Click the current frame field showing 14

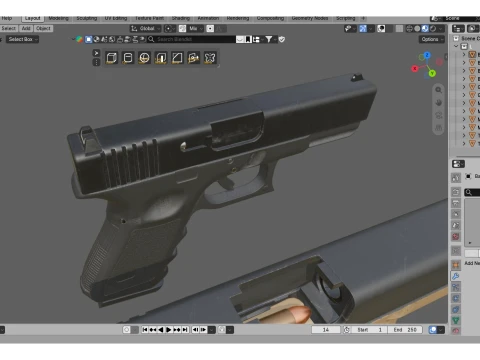[326, 330]
